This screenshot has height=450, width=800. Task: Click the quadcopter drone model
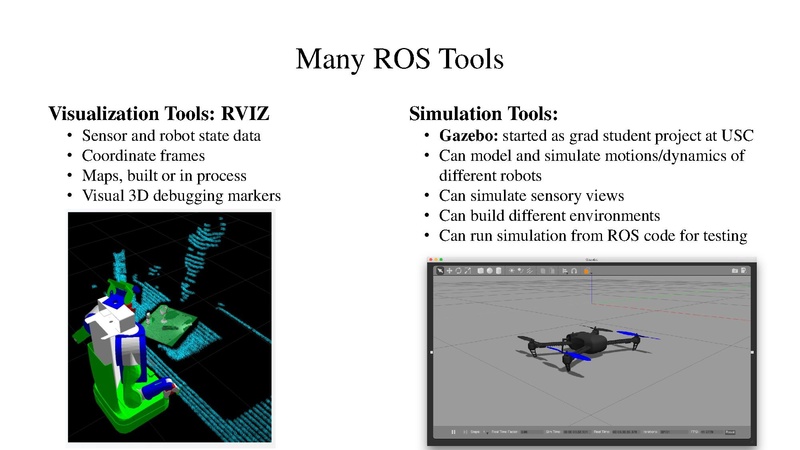(x=580, y=343)
